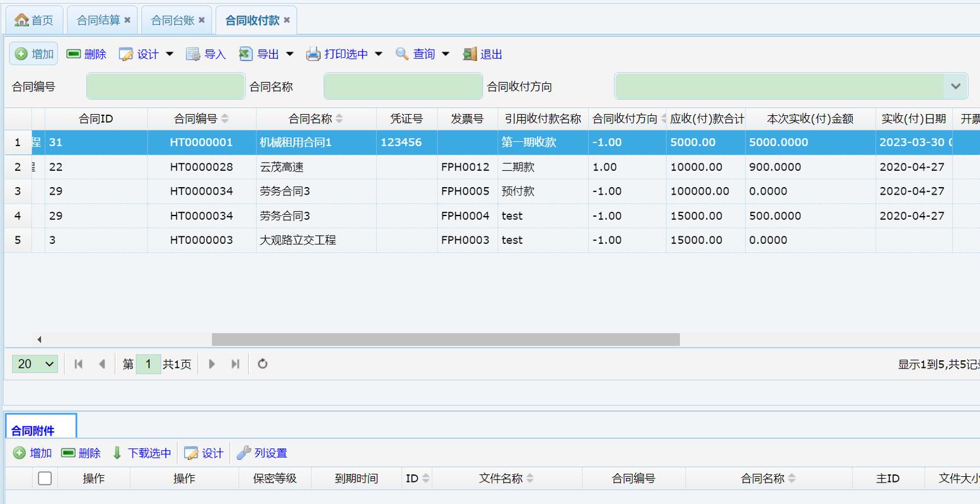Focus the 合同编号 input field
This screenshot has height=504, width=980.
(x=166, y=86)
